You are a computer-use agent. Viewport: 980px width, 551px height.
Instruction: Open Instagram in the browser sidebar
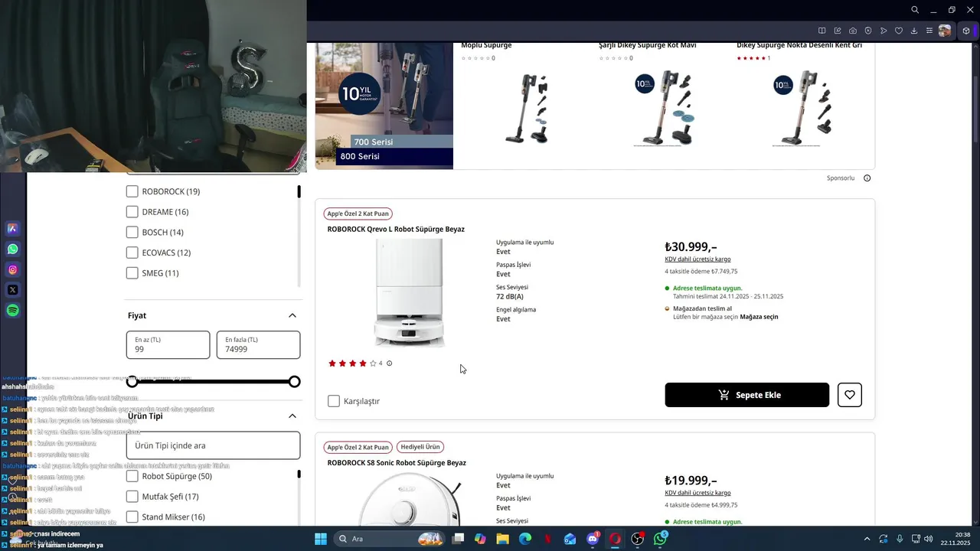point(13,269)
